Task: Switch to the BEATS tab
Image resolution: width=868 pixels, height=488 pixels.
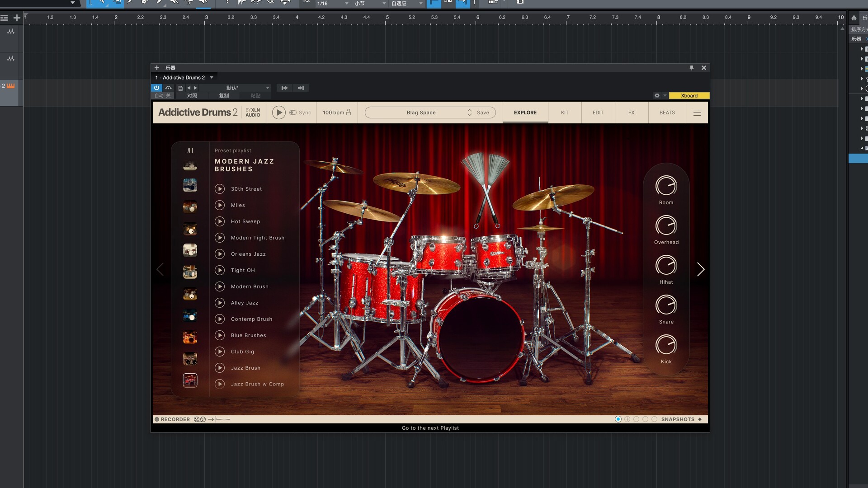Action: 667,113
